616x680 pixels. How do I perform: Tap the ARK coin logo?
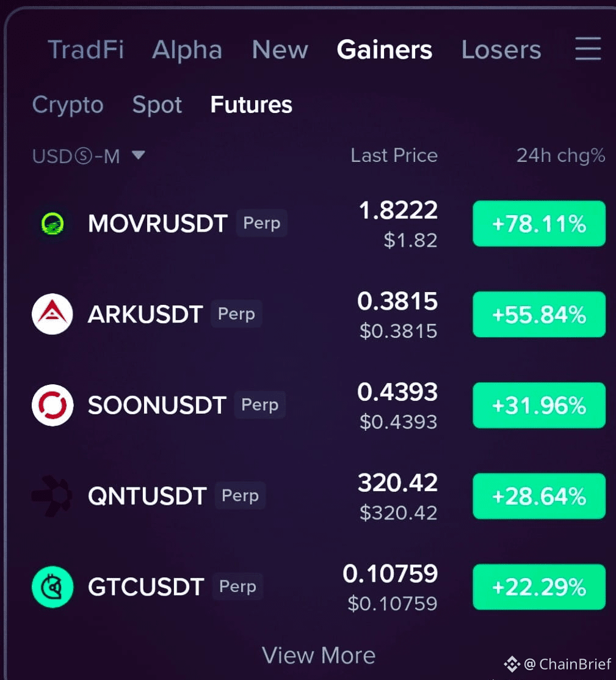[x=53, y=314]
